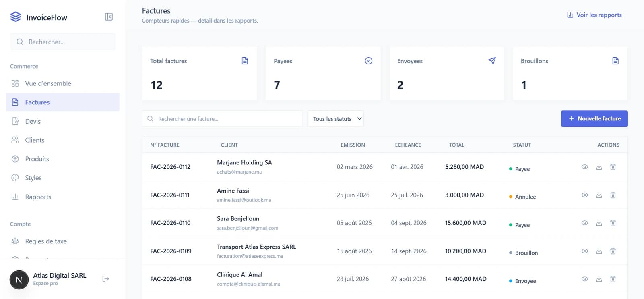Go to Clients section
This screenshot has height=299, width=644.
coord(63,140)
